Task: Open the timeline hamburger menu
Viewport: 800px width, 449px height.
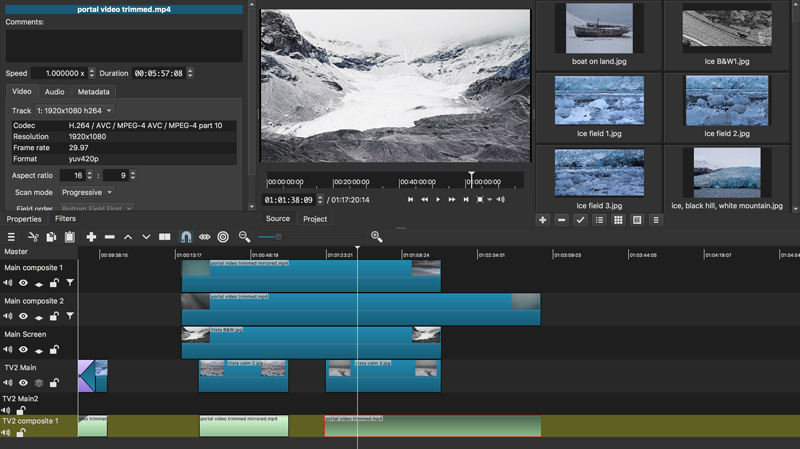Action: coord(11,237)
